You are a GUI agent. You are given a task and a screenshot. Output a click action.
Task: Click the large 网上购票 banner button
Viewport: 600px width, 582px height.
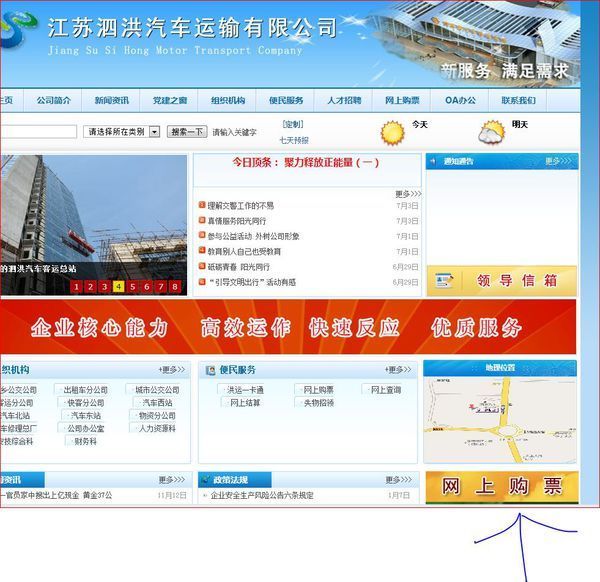[502, 487]
